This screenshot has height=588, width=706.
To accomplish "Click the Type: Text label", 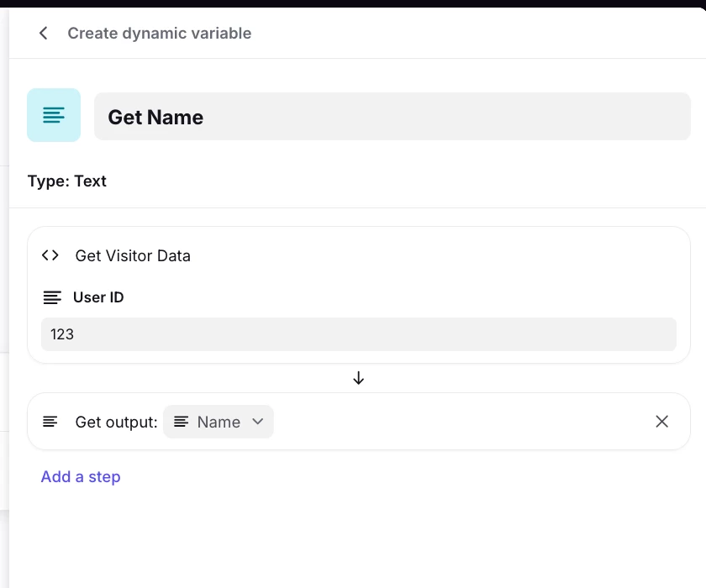I will [67, 181].
